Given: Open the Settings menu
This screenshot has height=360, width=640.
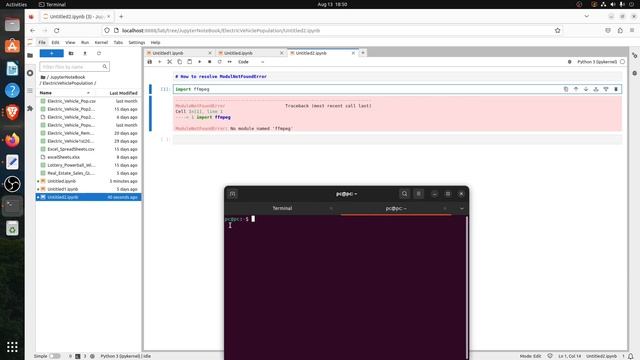Looking at the screenshot, I should [x=137, y=42].
